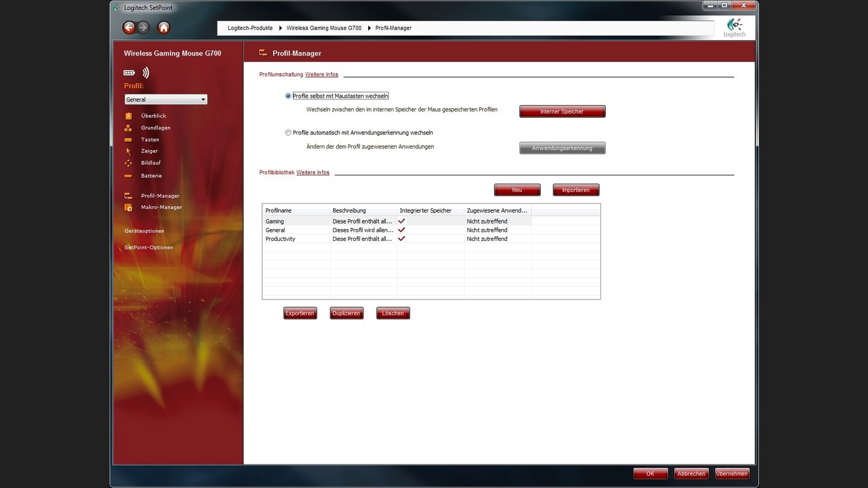Open the Batterie page
Image resolution: width=868 pixels, height=488 pixels.
[x=151, y=176]
